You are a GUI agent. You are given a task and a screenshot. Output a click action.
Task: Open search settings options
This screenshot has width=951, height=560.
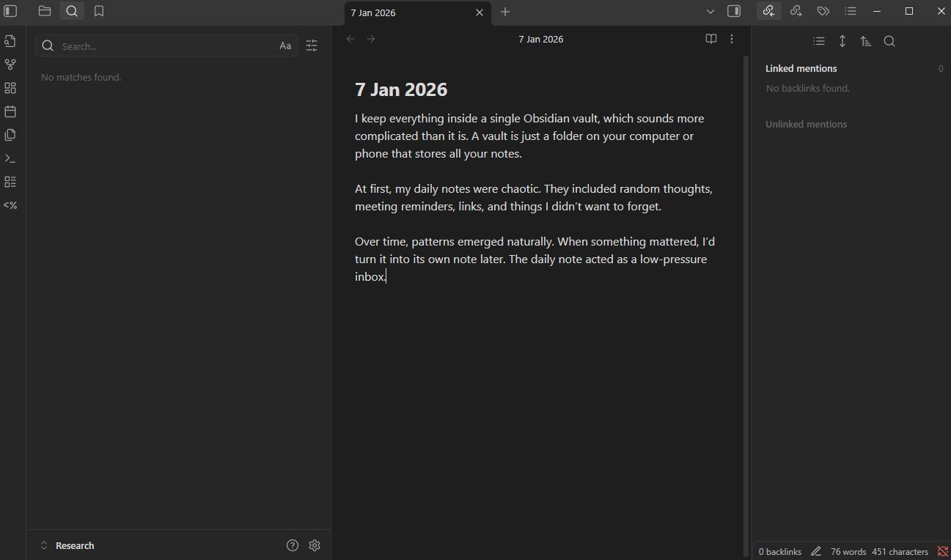click(312, 46)
